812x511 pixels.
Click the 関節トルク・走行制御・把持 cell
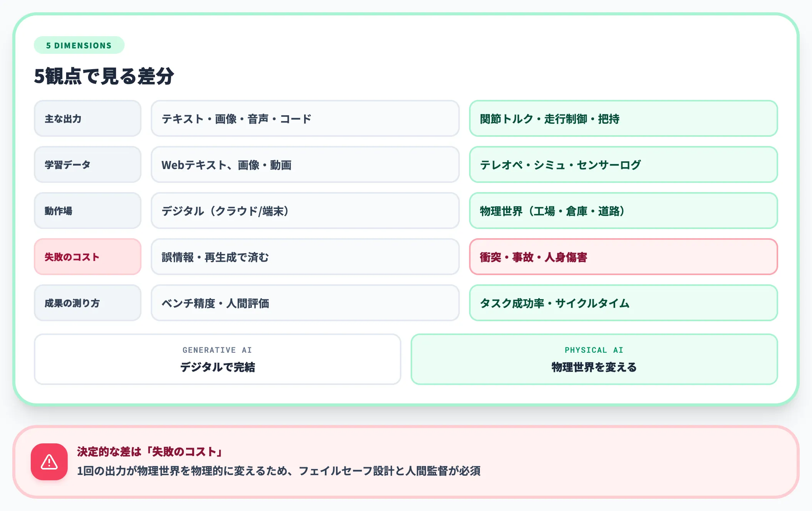(x=624, y=119)
